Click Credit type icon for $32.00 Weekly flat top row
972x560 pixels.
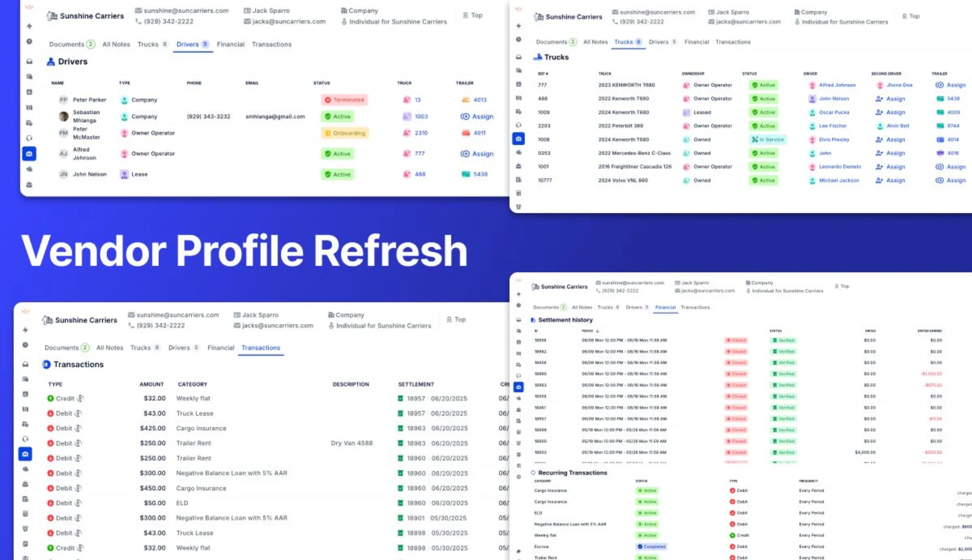[50, 399]
